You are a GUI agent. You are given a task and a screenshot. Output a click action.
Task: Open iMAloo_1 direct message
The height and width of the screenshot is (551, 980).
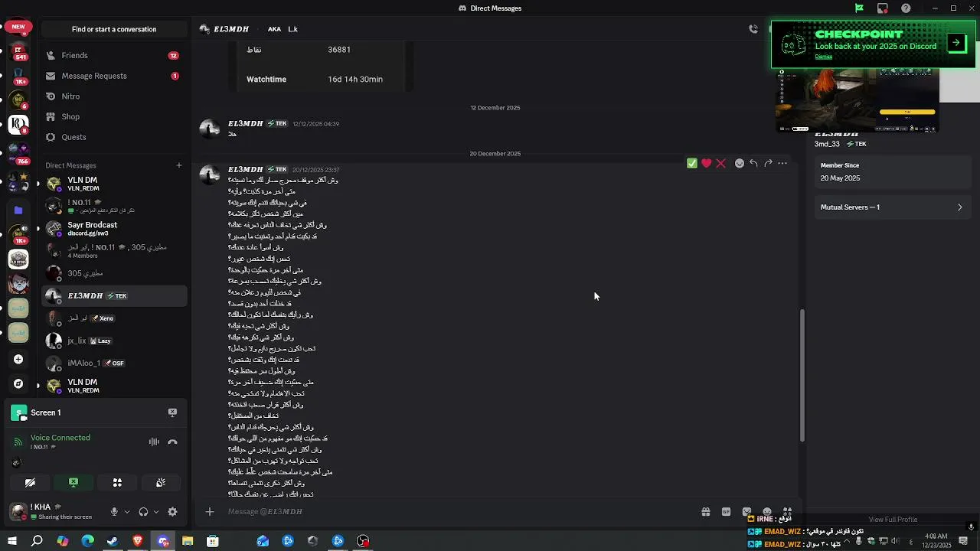[x=114, y=363]
